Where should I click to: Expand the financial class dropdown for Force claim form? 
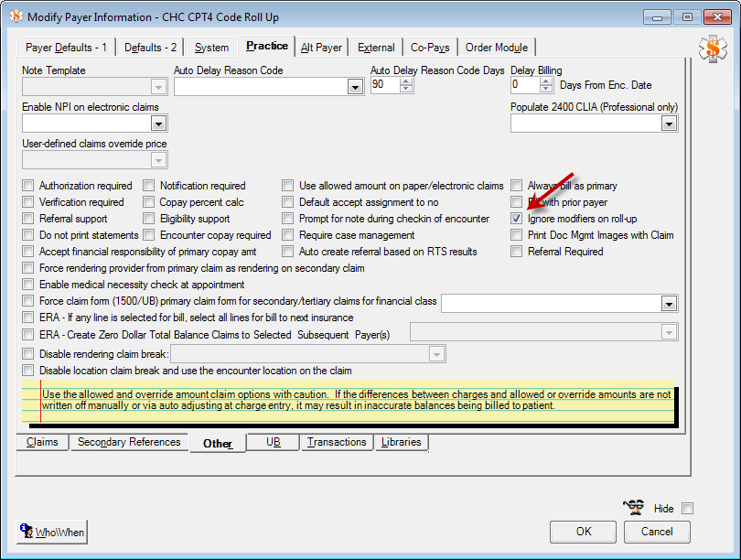coord(669,304)
